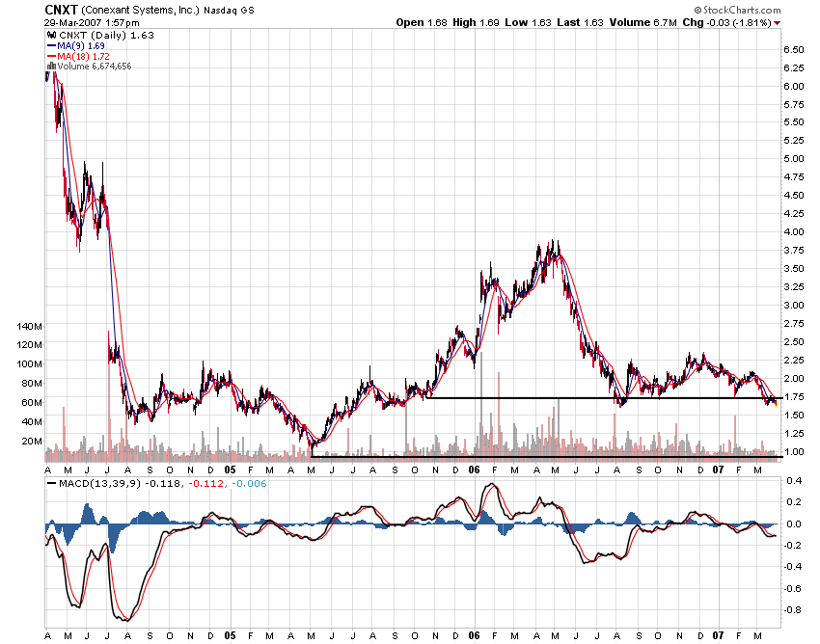Screen dimensions: 820x644
Task: Click the 6.50 price axis label
Action: pyautogui.click(x=793, y=50)
